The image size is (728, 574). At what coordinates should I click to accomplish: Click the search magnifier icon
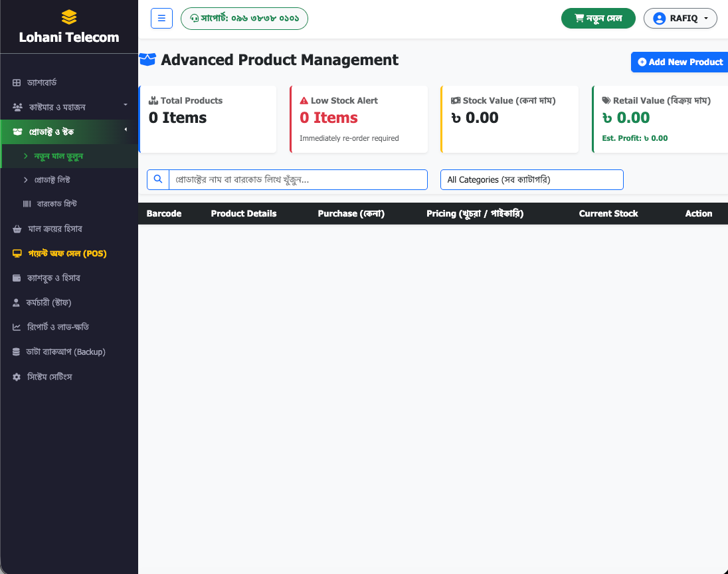point(158,179)
